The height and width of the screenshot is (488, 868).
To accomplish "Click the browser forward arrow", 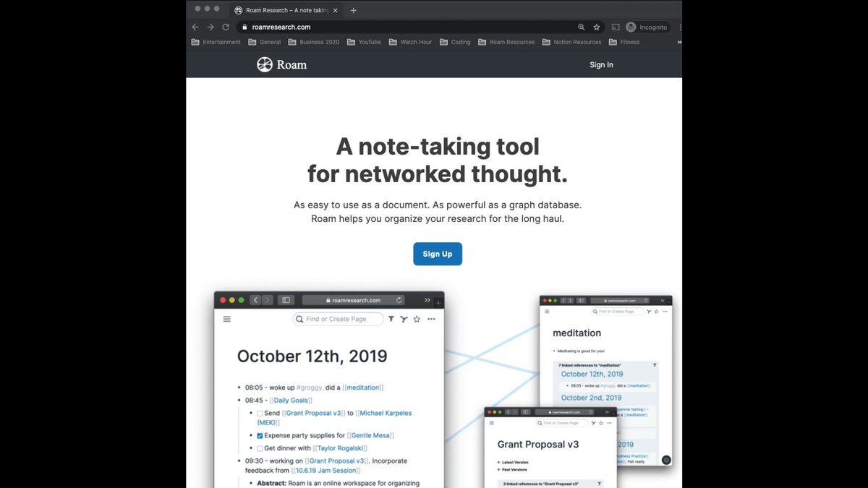I will click(x=210, y=27).
